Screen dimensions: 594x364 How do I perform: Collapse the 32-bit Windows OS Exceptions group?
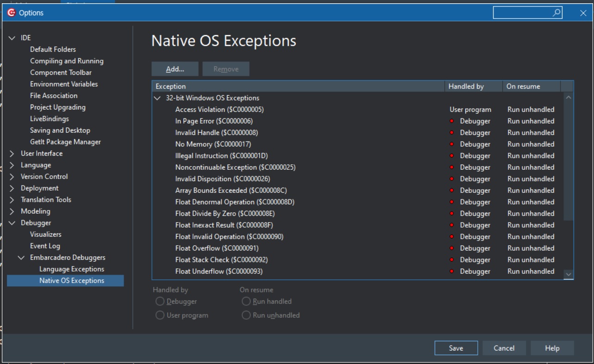tap(158, 98)
